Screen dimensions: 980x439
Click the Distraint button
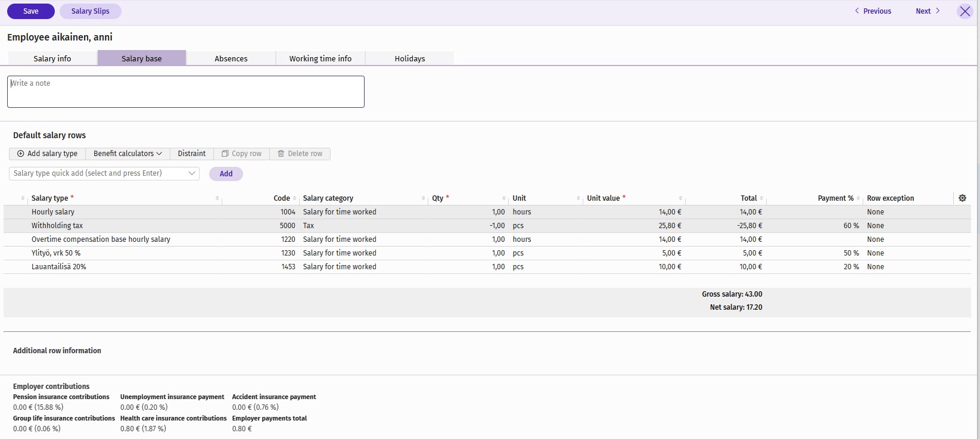(192, 154)
